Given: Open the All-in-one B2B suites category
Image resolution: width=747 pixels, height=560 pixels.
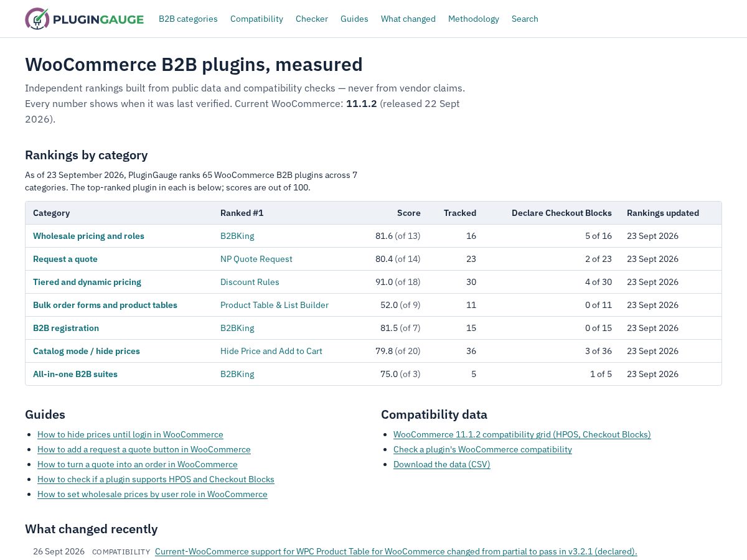Looking at the screenshot, I should click(x=75, y=374).
